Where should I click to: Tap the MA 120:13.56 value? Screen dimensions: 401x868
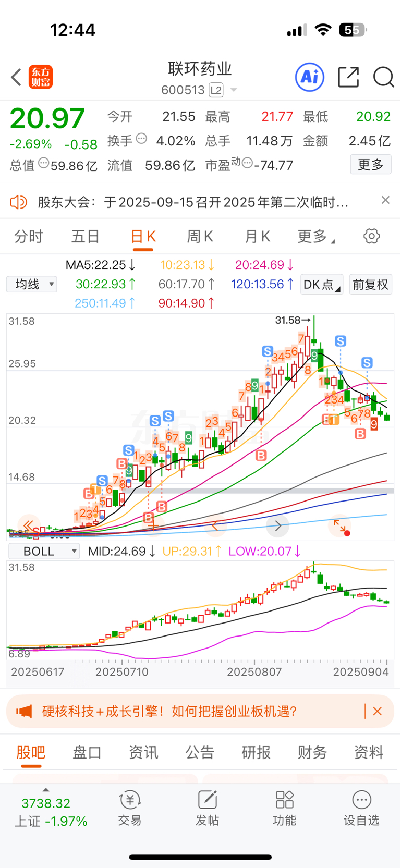click(262, 284)
